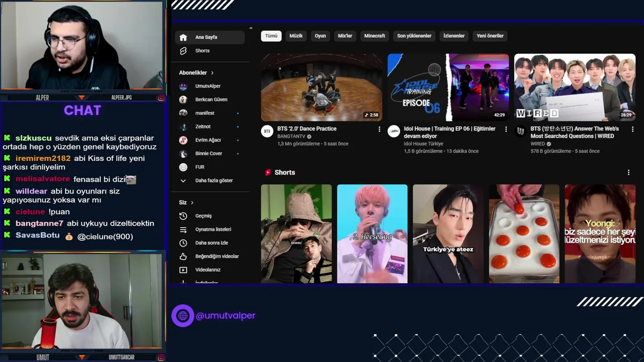Image resolution: width=644 pixels, height=362 pixels.
Task: Click globe icon beside @umutvalper
Action: 183,316
